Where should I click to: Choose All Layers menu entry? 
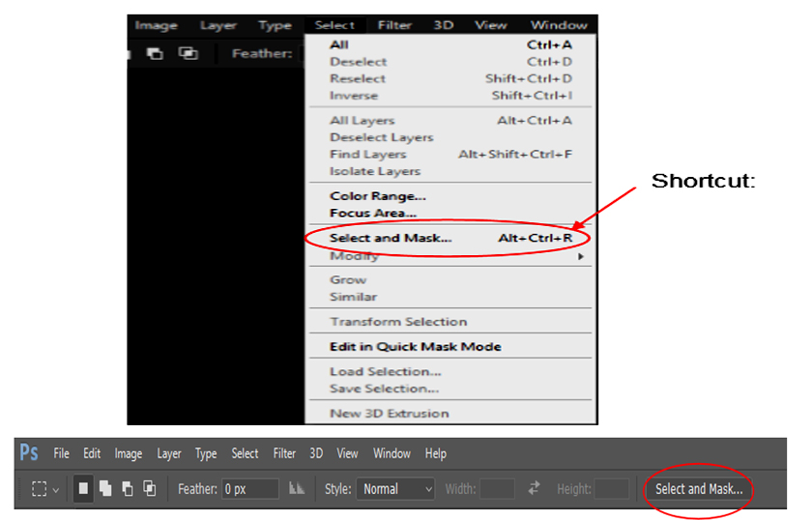click(450, 121)
